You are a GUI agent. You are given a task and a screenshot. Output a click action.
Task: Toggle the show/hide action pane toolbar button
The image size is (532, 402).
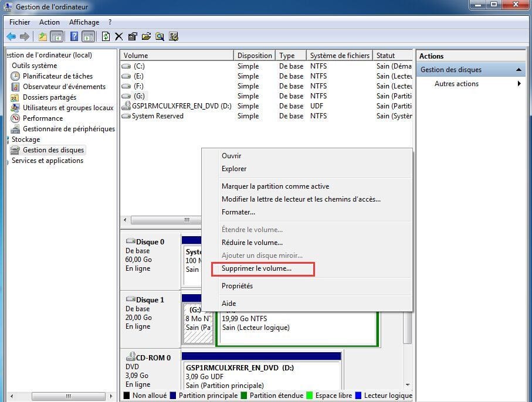88,36
